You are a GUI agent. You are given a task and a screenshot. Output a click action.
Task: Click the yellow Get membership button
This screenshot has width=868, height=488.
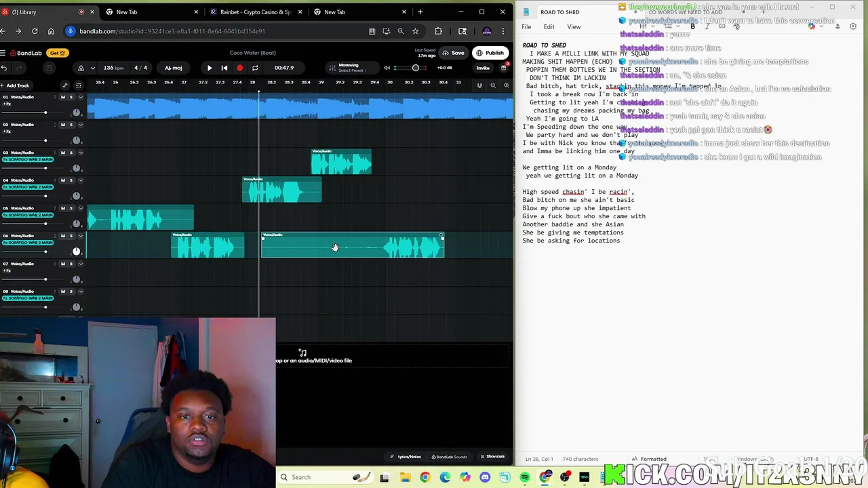pyautogui.click(x=57, y=53)
